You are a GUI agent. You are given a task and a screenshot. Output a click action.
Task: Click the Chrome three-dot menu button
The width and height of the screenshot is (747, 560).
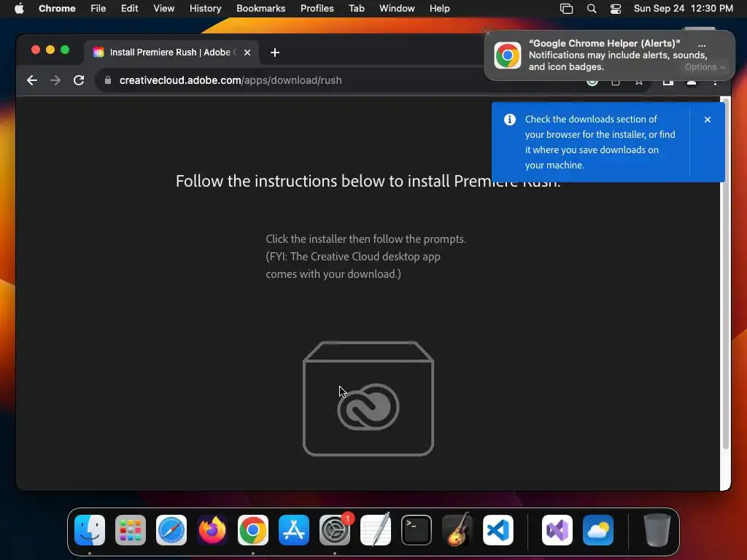[715, 82]
